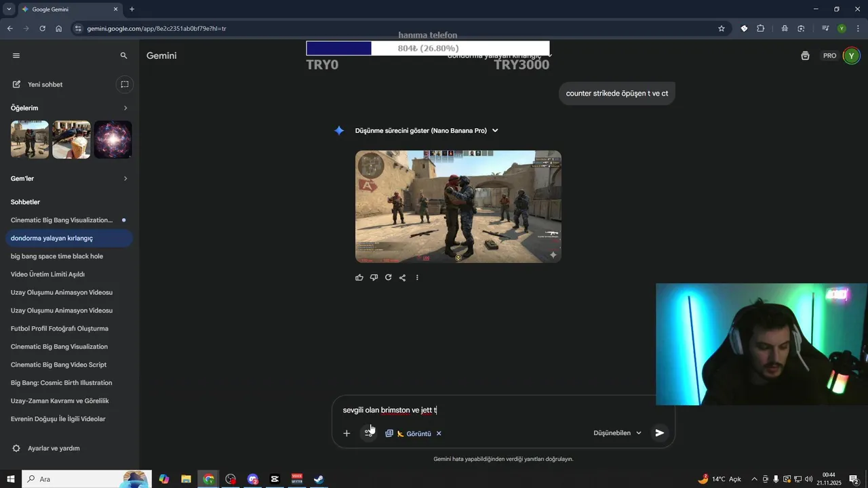Share the response using share icon
This screenshot has height=488, width=868.
(402, 277)
